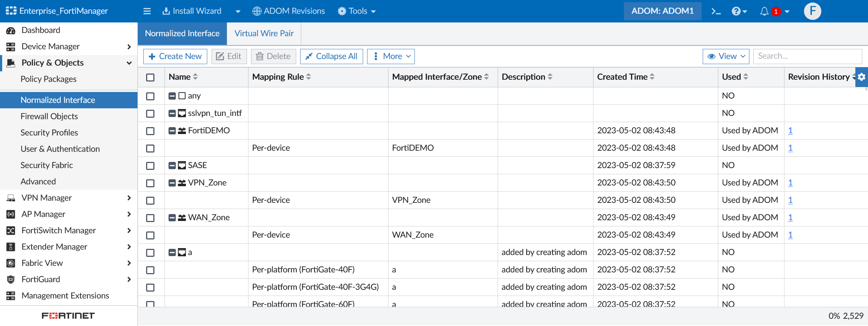Click the user avatar F icon
Viewport: 868px width, 326px height.
pyautogui.click(x=812, y=11)
